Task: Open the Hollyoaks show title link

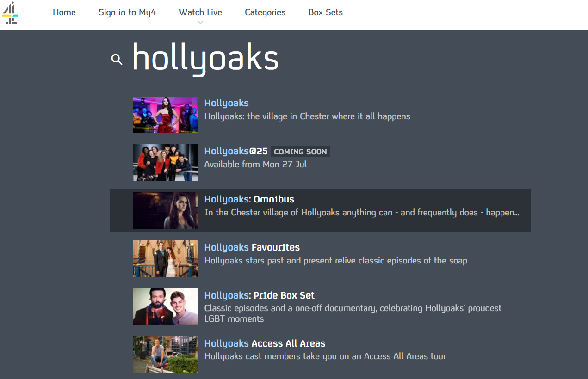Action: 227,103
